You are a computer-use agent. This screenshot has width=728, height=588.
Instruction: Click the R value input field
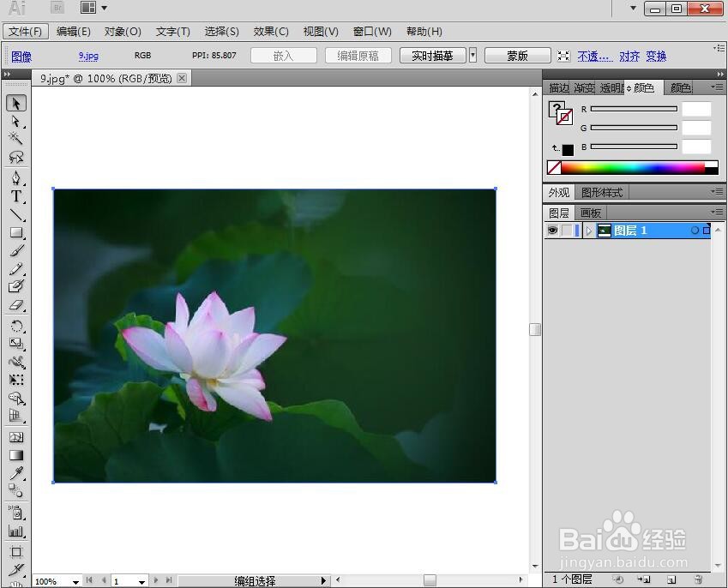pyautogui.click(x=696, y=109)
